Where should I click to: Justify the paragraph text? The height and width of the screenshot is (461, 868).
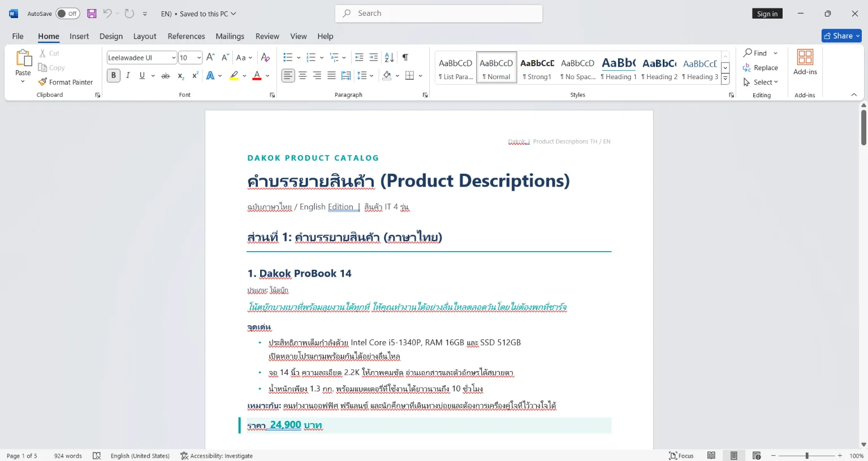[x=331, y=75]
